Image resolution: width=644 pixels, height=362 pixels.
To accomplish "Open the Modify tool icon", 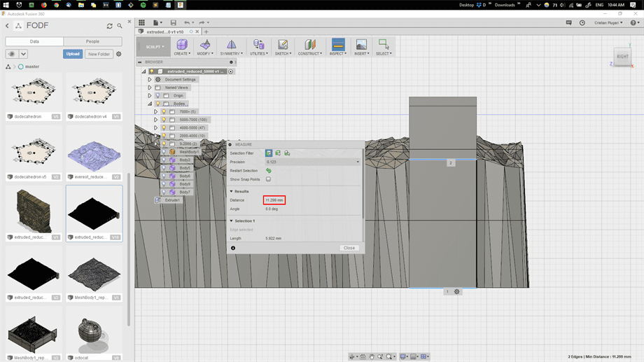I will coord(205,47).
